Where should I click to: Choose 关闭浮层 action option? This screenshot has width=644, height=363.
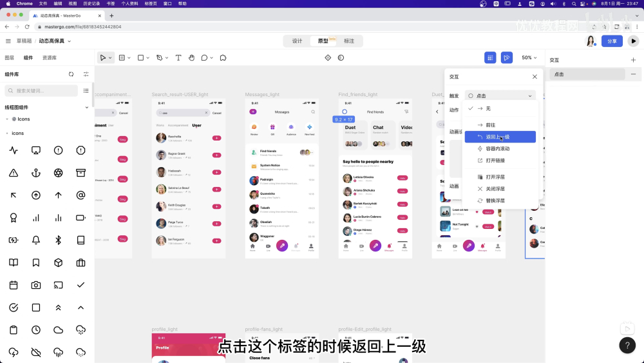coord(500,189)
